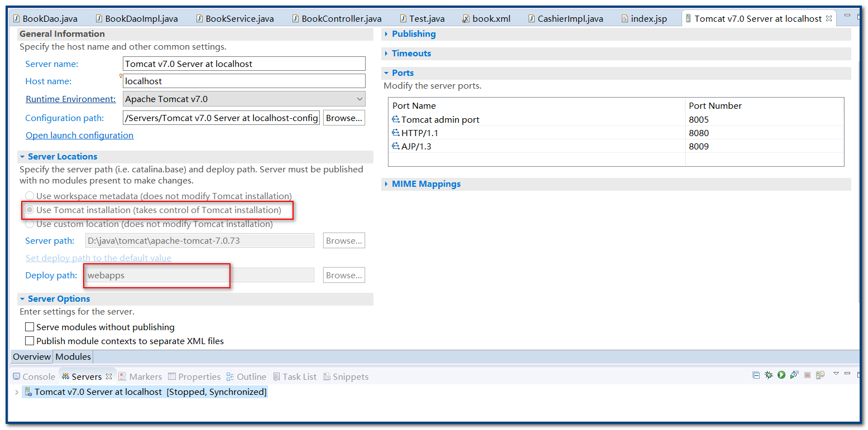The height and width of the screenshot is (430, 868).
Task: Select port number 8080 cell
Action: [x=764, y=133]
